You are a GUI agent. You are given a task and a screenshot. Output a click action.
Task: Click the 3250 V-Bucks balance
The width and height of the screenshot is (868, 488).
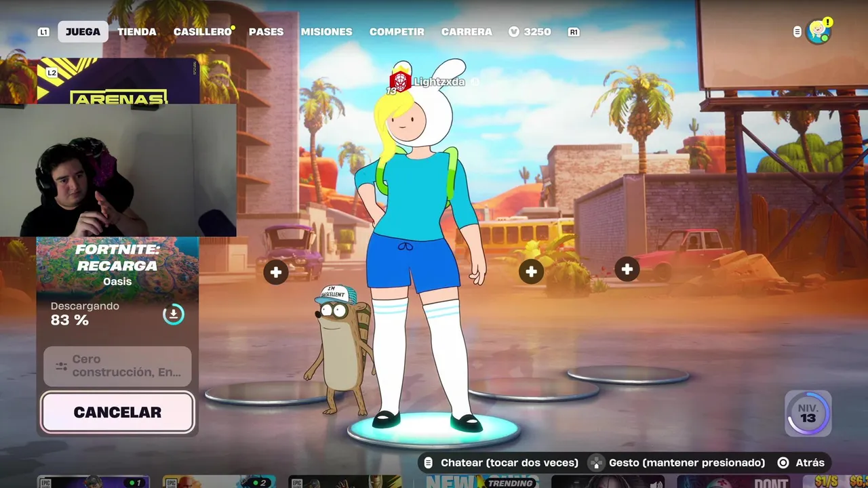530,32
